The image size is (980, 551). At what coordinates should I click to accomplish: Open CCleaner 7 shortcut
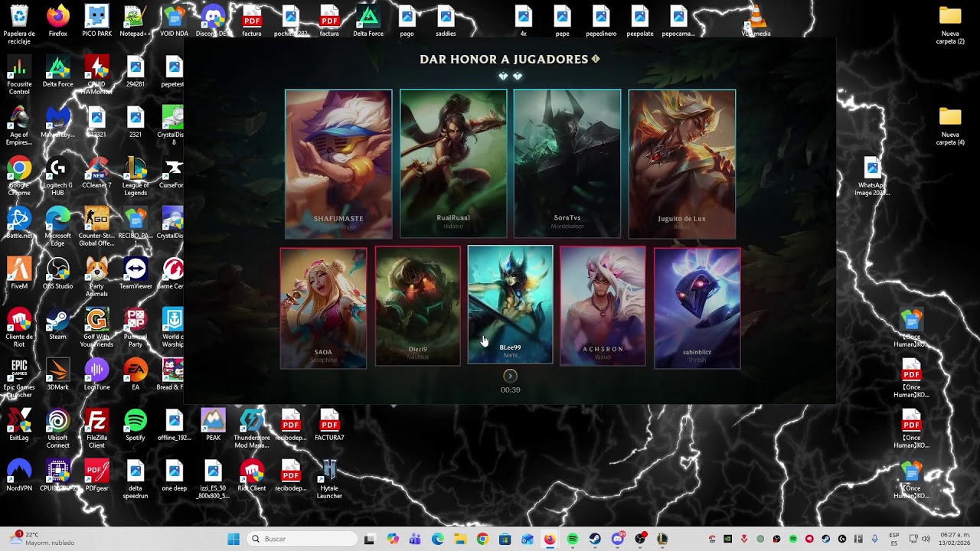(96, 173)
